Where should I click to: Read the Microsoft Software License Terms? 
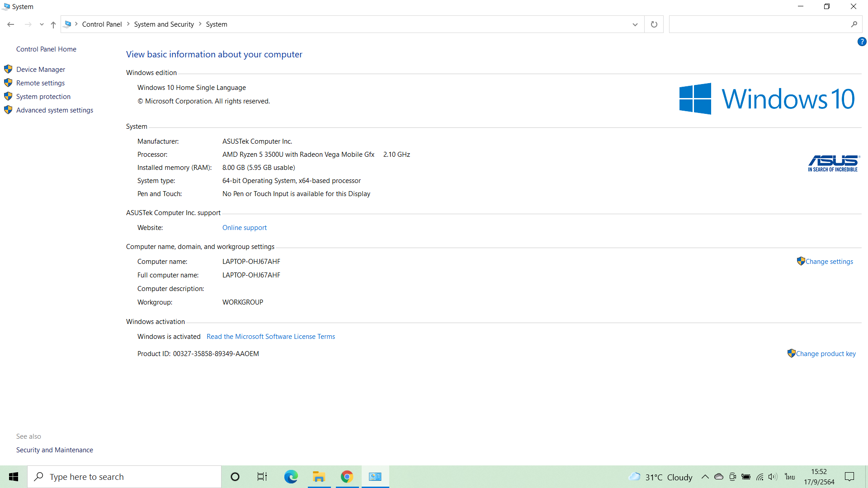point(271,337)
